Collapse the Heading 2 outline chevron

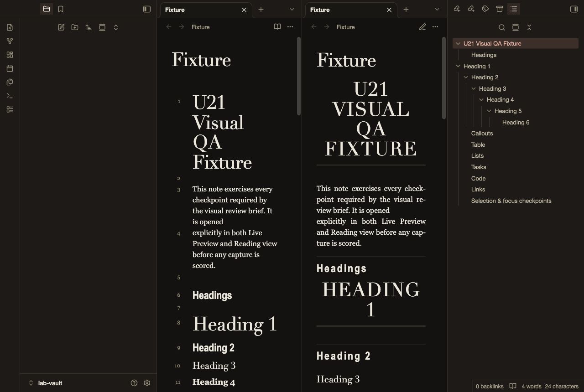tap(466, 77)
